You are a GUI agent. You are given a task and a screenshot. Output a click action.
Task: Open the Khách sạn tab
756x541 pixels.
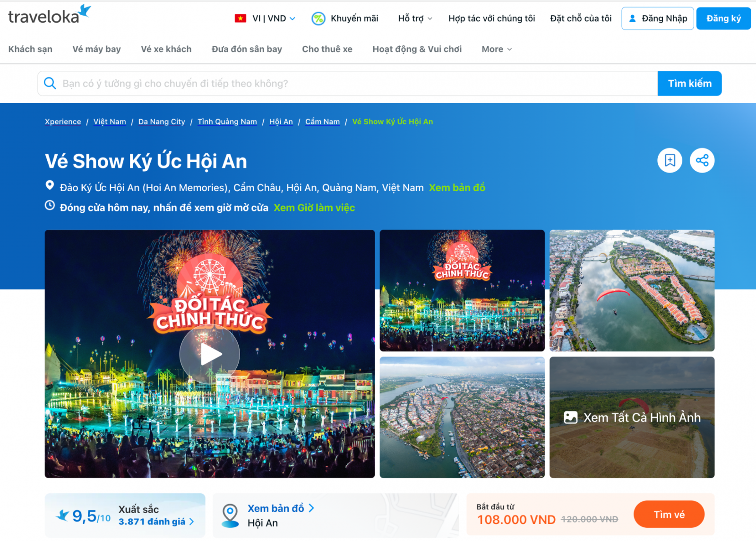30,49
